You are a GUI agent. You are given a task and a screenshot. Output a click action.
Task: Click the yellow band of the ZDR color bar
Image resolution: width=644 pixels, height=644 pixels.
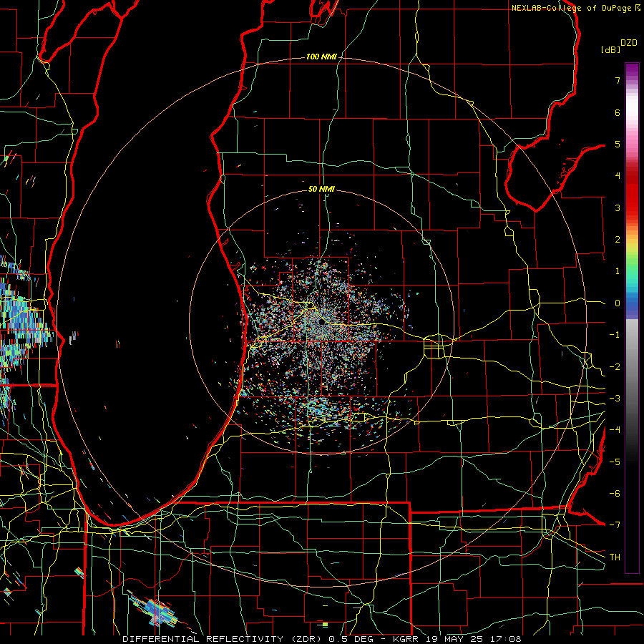[x=632, y=245]
